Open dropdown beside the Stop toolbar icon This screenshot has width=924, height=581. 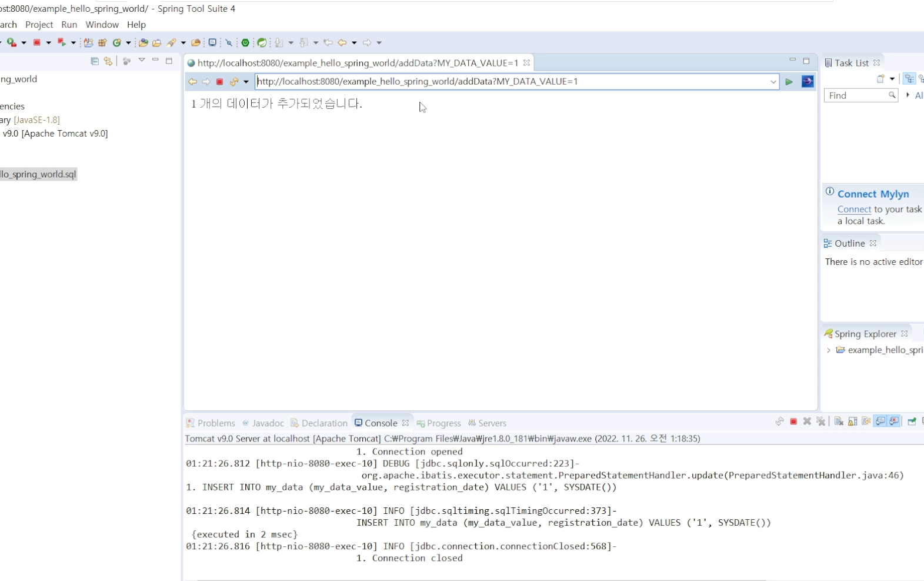(x=49, y=42)
